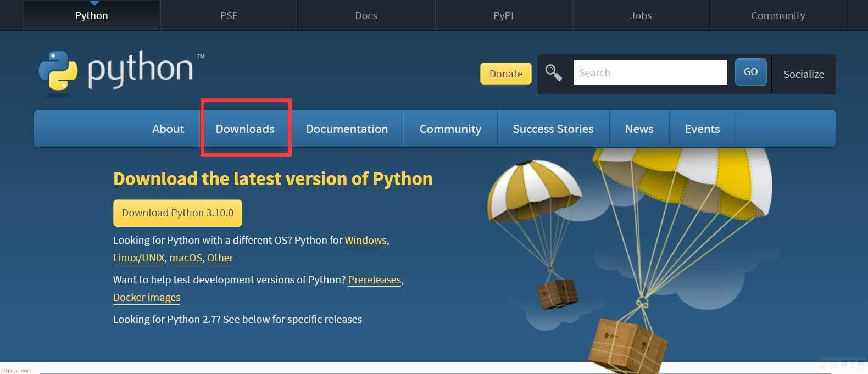The image size is (868, 374).
Task: Click the GO search button
Action: pyautogui.click(x=750, y=72)
